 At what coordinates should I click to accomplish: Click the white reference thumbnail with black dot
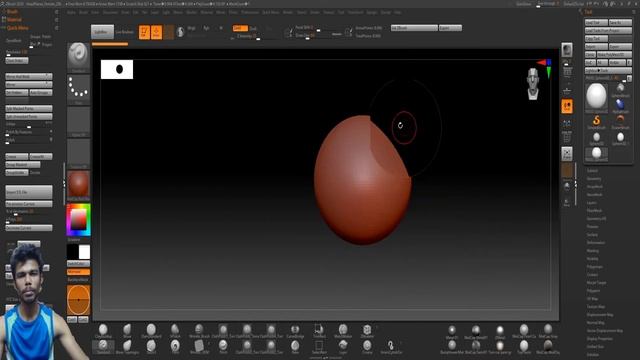pos(117,69)
